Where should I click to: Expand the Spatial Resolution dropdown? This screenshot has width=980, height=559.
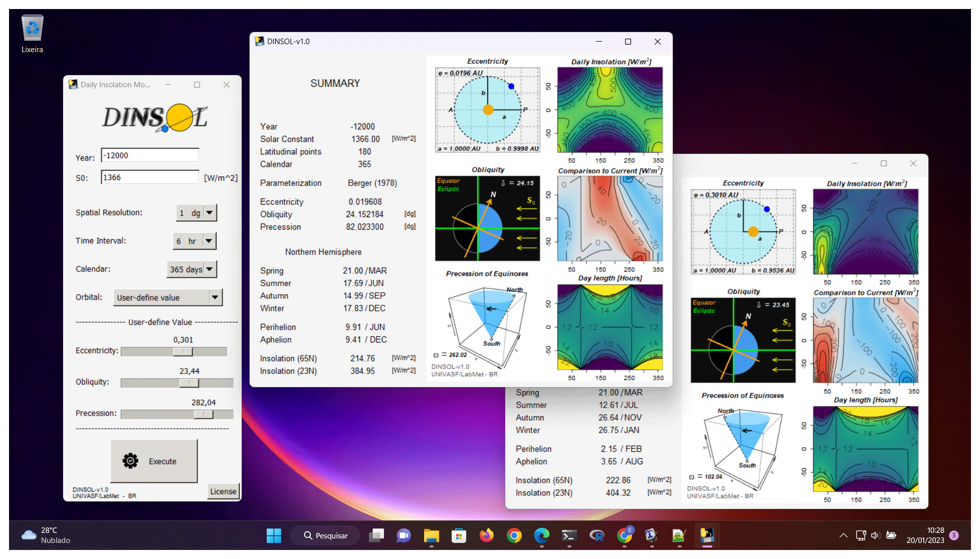click(x=210, y=213)
